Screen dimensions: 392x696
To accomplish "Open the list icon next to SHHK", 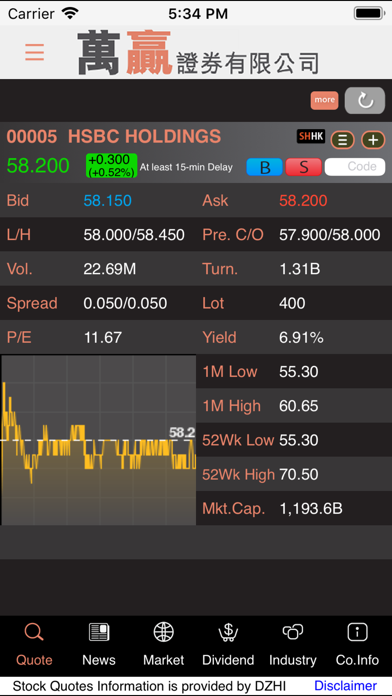I will coord(342,140).
